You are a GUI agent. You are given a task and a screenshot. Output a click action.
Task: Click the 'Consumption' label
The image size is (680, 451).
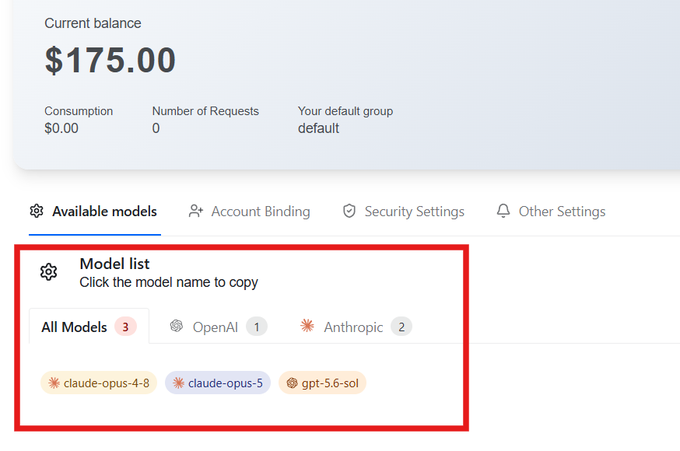[x=78, y=111]
